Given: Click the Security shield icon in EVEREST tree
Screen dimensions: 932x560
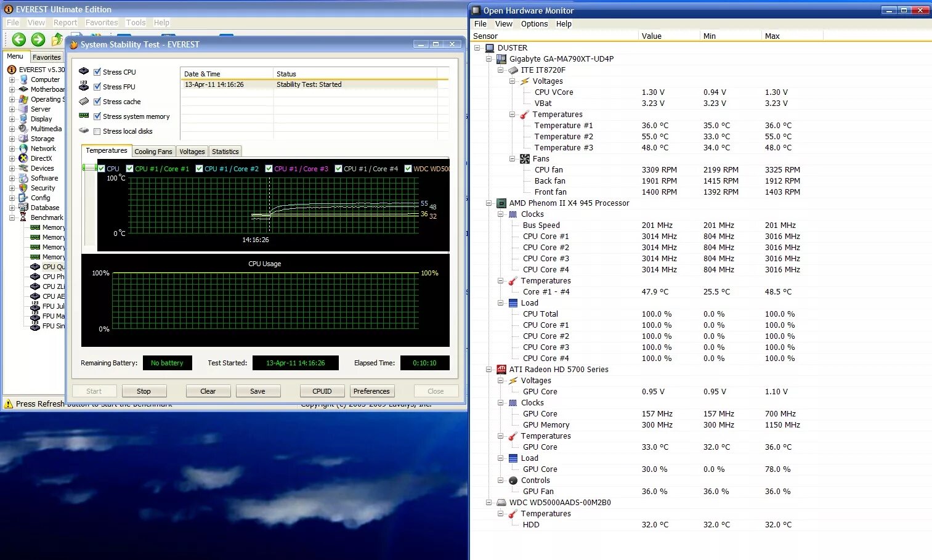Looking at the screenshot, I should pyautogui.click(x=23, y=188).
